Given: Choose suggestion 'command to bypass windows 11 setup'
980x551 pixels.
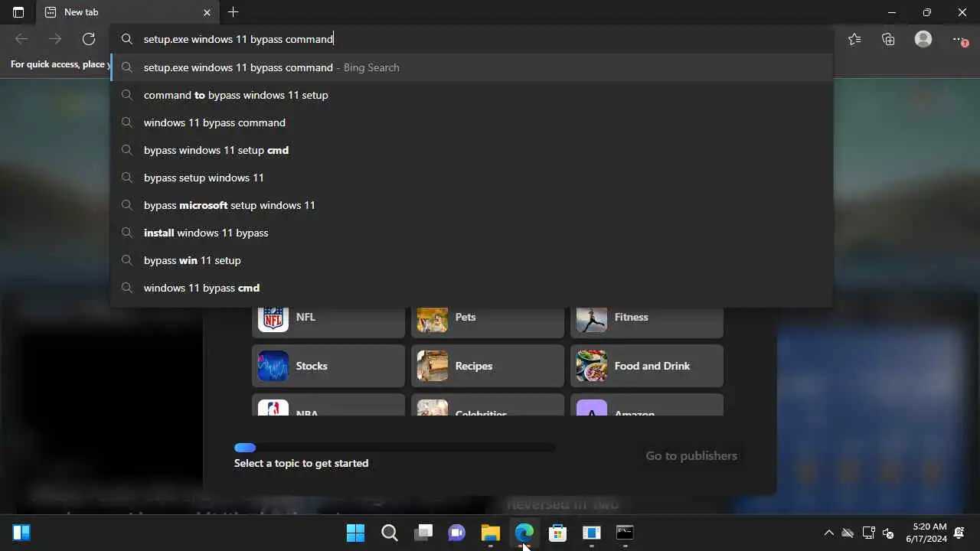Looking at the screenshot, I should [x=472, y=95].
